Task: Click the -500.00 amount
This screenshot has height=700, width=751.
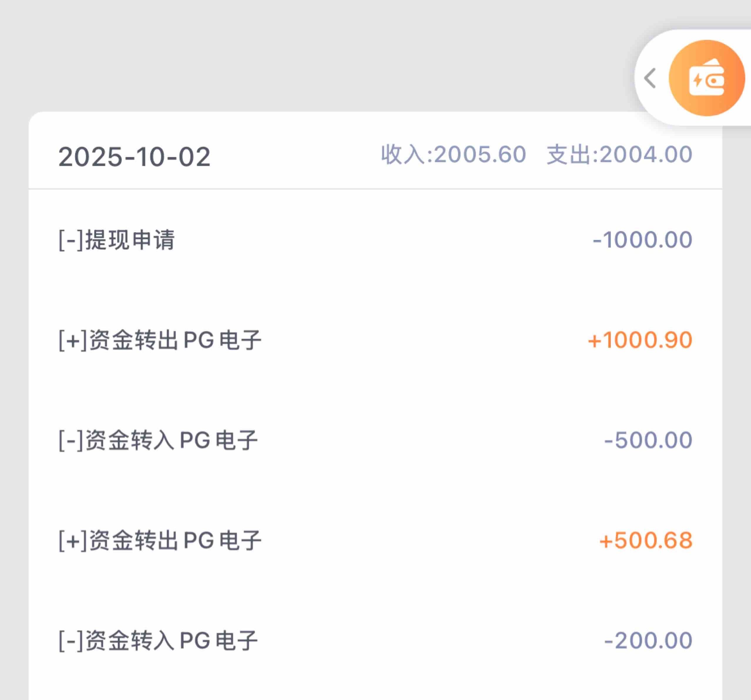Action: tap(648, 440)
